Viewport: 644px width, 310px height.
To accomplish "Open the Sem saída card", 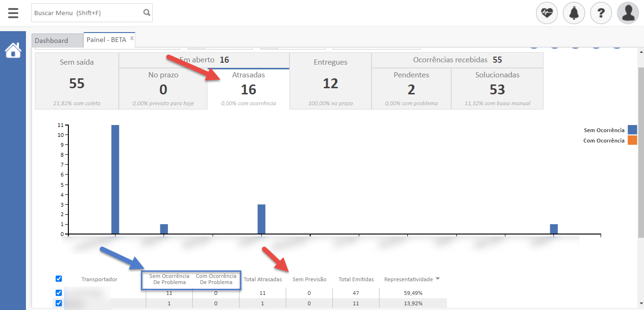I will 77,81.
